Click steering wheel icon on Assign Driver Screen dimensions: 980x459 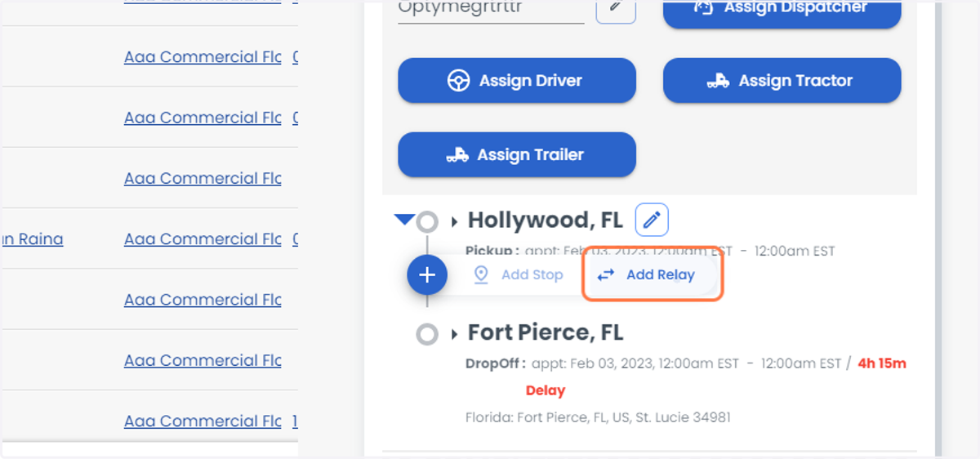(458, 81)
